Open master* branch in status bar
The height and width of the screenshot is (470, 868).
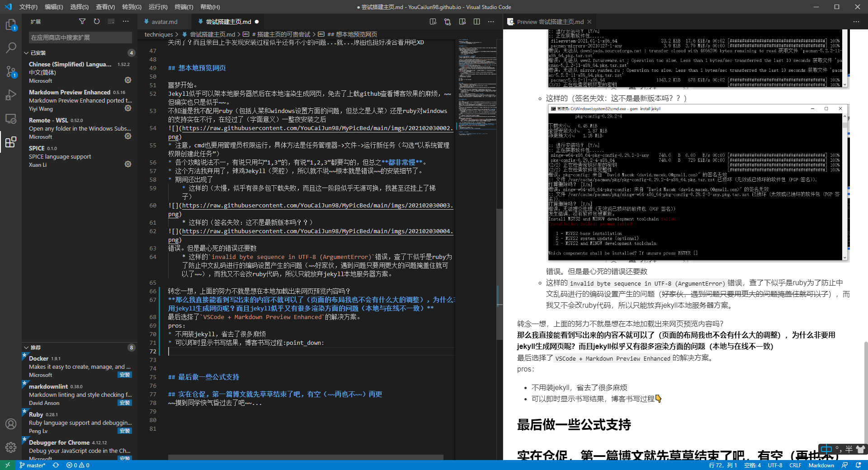32,465
